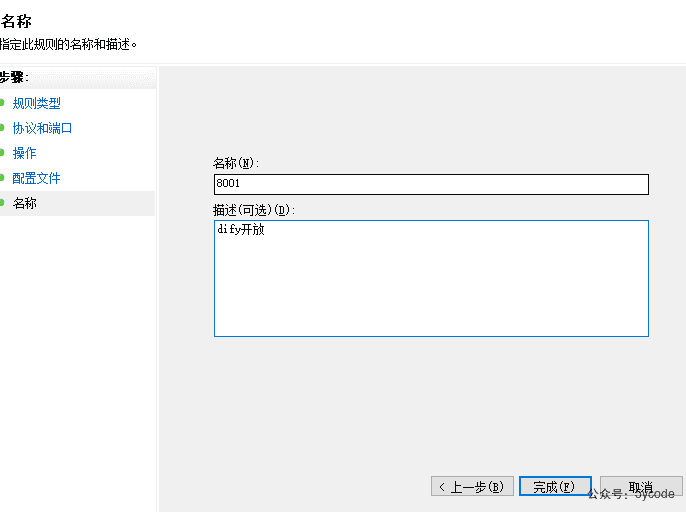Screen dimensions: 686x512
Task: Click the 步骤: header text
Action: 14,77
